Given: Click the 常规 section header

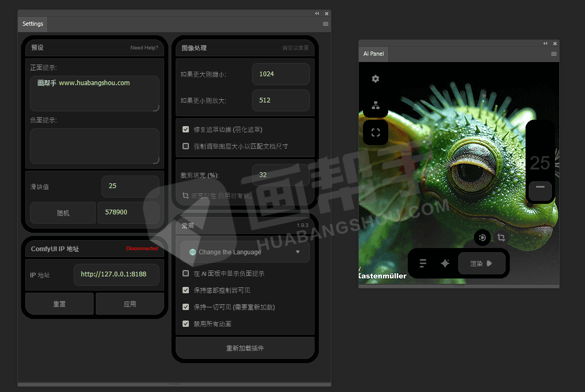Looking at the screenshot, I should pos(188,226).
